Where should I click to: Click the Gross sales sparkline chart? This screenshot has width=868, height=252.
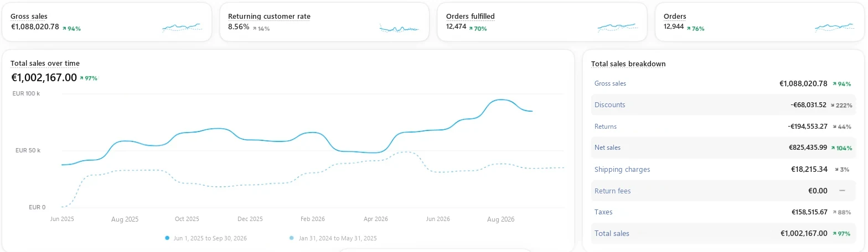pos(182,27)
